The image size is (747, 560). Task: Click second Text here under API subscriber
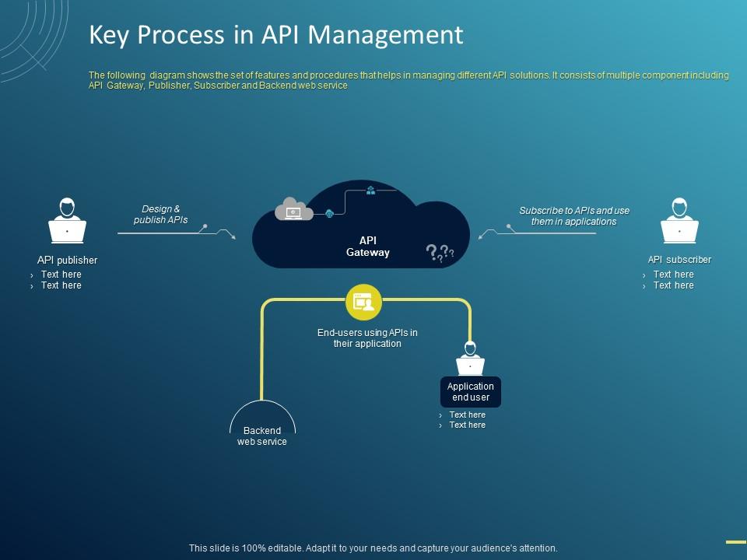click(x=673, y=285)
